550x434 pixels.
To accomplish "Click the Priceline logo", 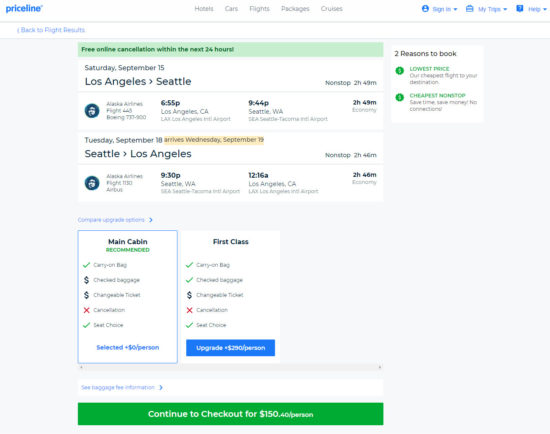I will [24, 8].
